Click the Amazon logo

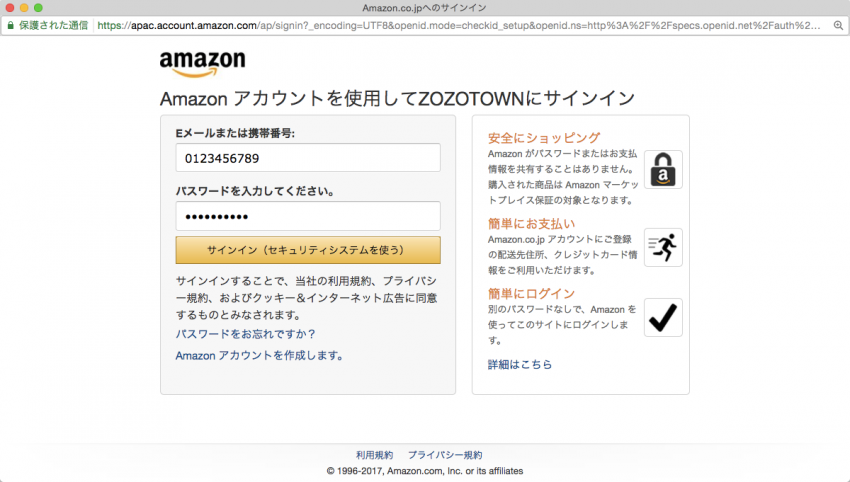point(202,65)
